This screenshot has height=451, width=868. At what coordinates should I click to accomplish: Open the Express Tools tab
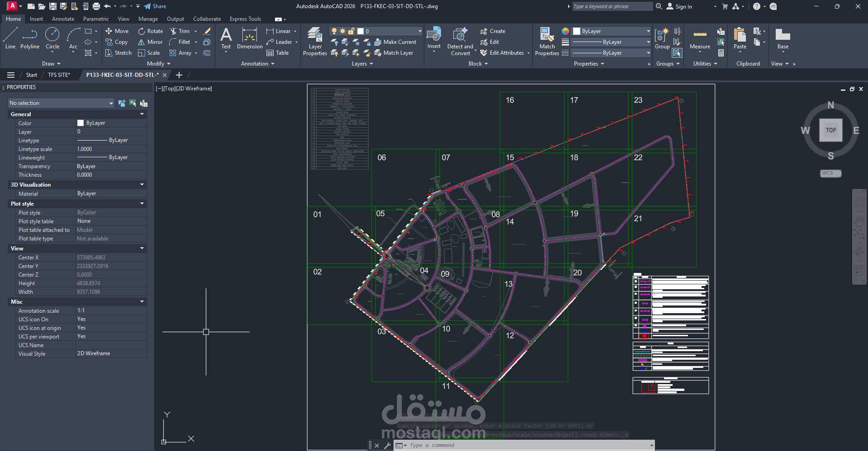[245, 19]
